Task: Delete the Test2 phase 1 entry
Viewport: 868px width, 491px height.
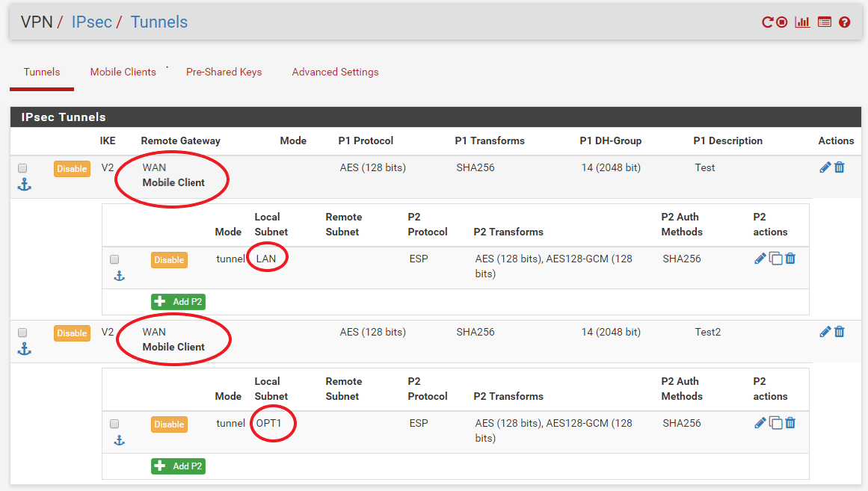Action: 840,332
